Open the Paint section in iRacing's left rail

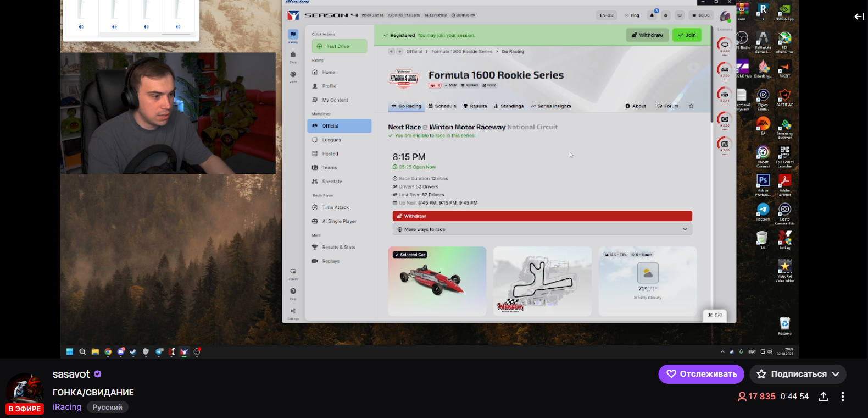click(x=293, y=76)
